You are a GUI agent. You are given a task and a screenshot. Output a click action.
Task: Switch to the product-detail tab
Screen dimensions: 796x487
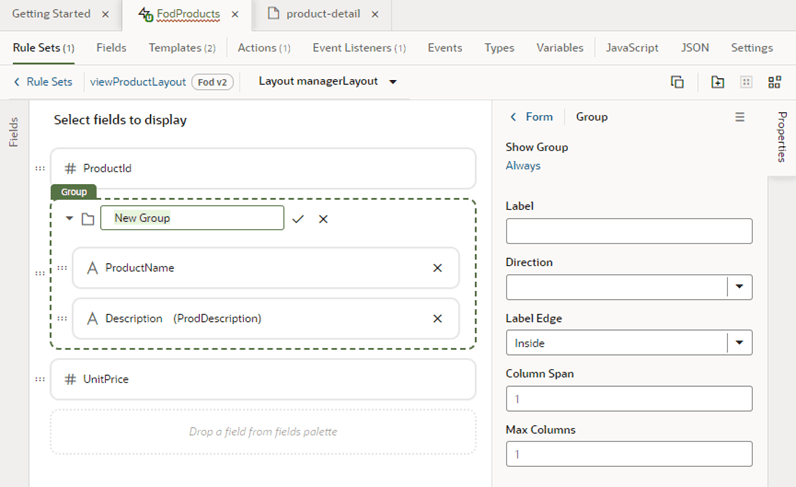(x=323, y=14)
